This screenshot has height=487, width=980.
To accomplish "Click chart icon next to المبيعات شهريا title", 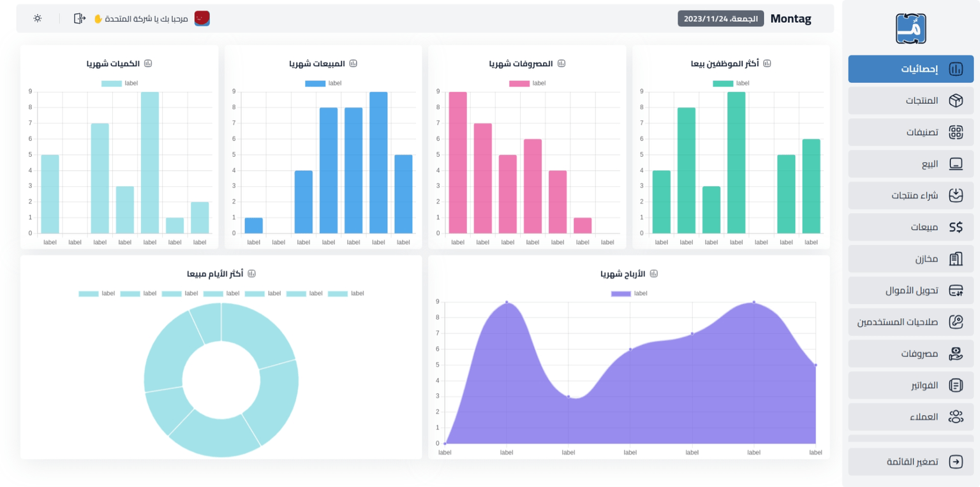I will (x=353, y=64).
